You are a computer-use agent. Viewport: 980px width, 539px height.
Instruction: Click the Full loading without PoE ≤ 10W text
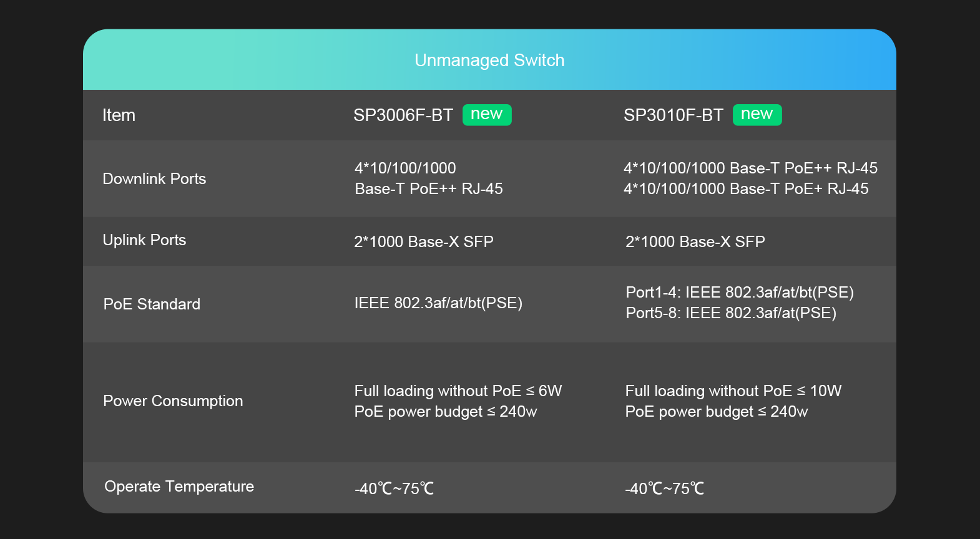pos(733,391)
